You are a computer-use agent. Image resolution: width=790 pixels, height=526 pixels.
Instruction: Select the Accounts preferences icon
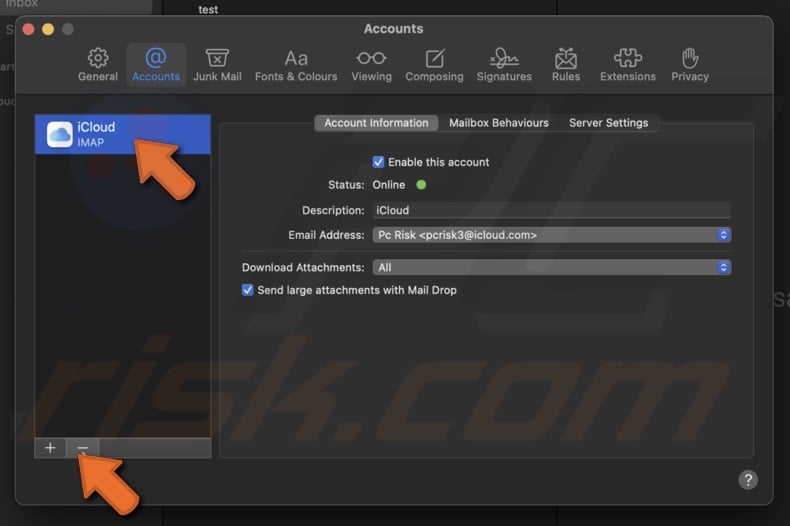(156, 64)
